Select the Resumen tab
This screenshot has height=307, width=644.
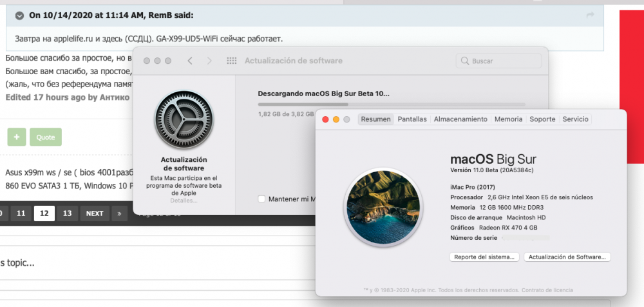(x=376, y=119)
